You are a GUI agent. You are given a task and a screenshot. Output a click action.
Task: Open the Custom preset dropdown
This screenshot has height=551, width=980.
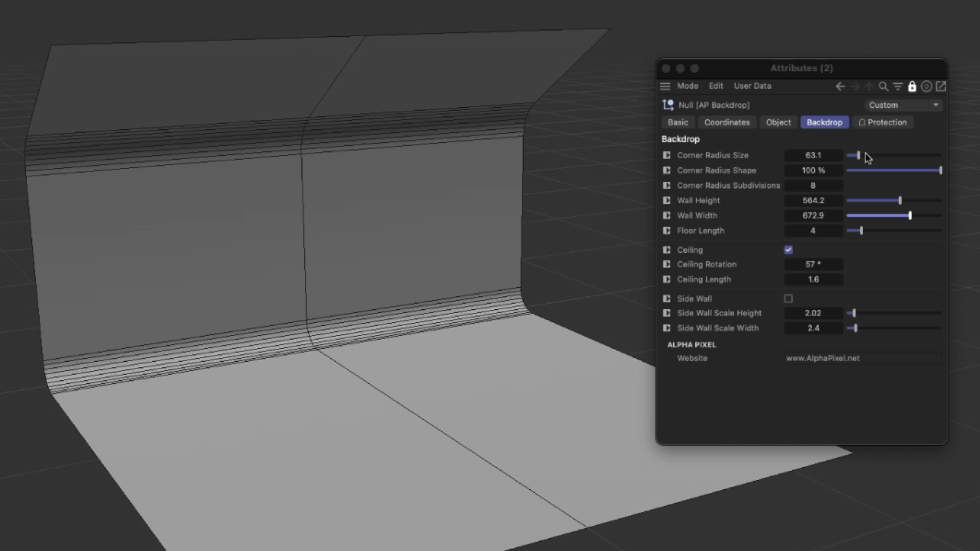click(936, 105)
